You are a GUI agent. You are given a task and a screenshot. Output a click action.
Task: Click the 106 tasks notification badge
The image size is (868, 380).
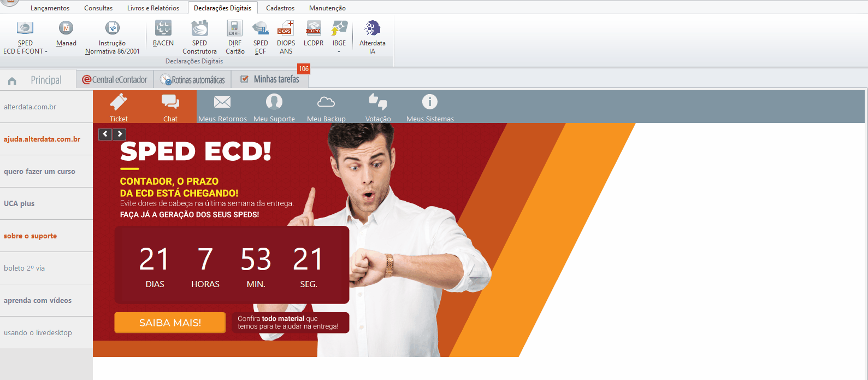tap(304, 69)
